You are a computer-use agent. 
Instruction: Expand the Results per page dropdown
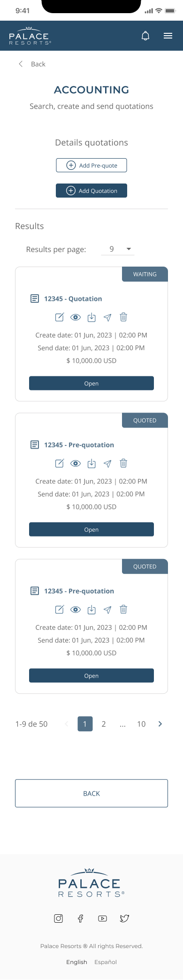(x=118, y=249)
